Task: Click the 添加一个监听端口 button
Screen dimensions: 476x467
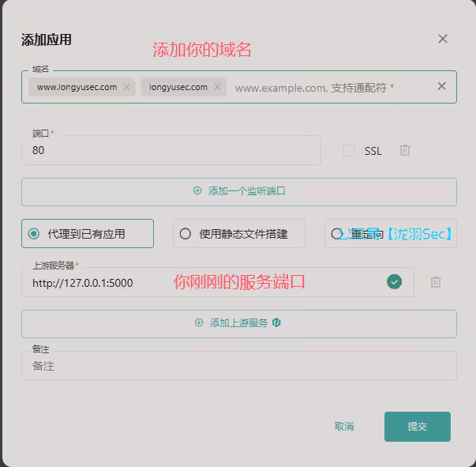Action: tap(239, 192)
